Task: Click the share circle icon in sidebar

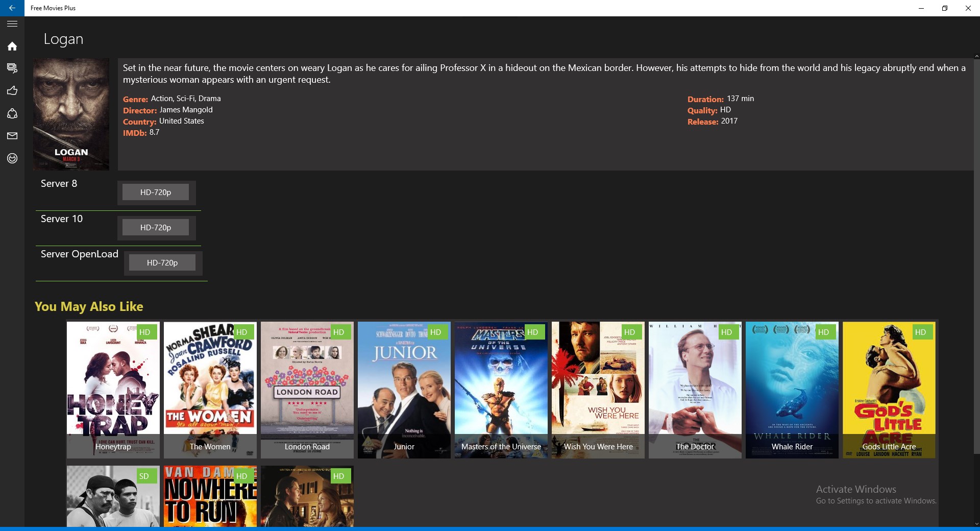Action: pos(12,113)
